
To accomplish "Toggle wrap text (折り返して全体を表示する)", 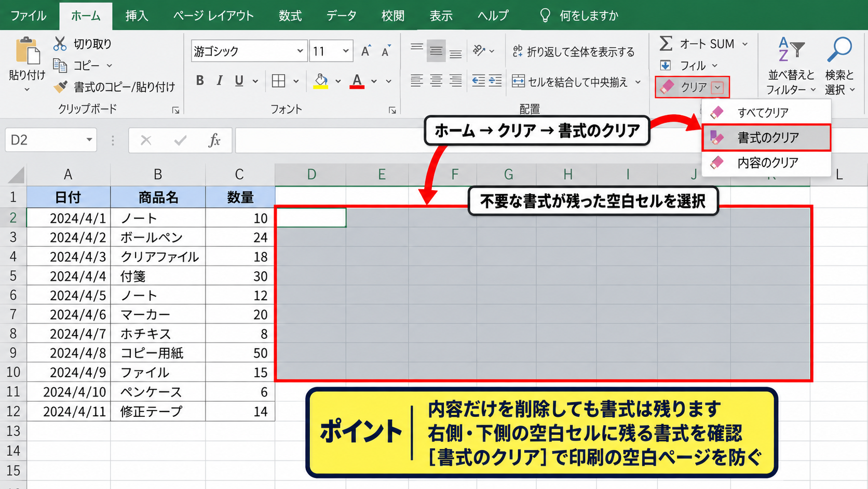I will (x=573, y=51).
